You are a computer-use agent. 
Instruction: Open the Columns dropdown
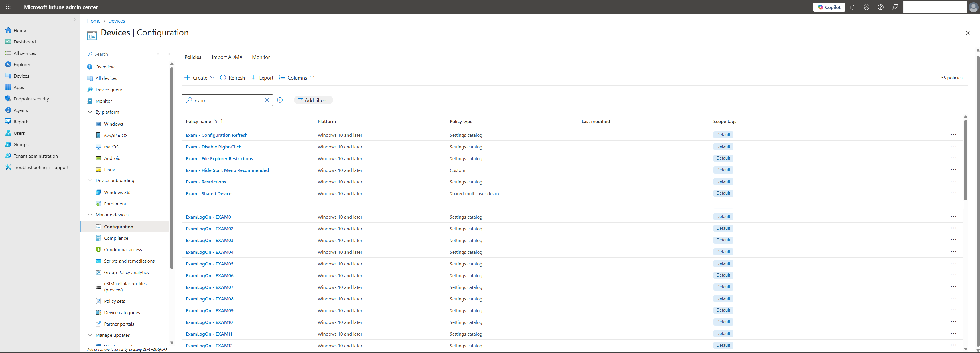tap(296, 78)
